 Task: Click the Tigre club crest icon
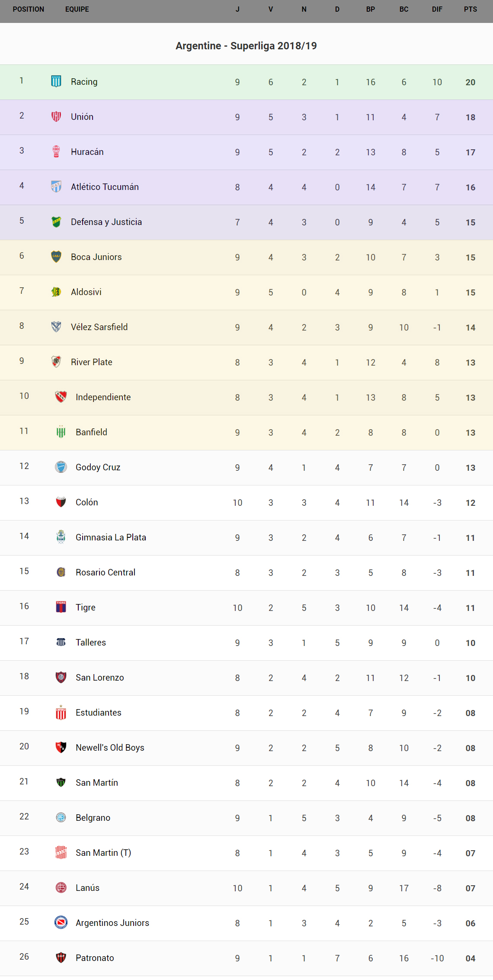[61, 607]
